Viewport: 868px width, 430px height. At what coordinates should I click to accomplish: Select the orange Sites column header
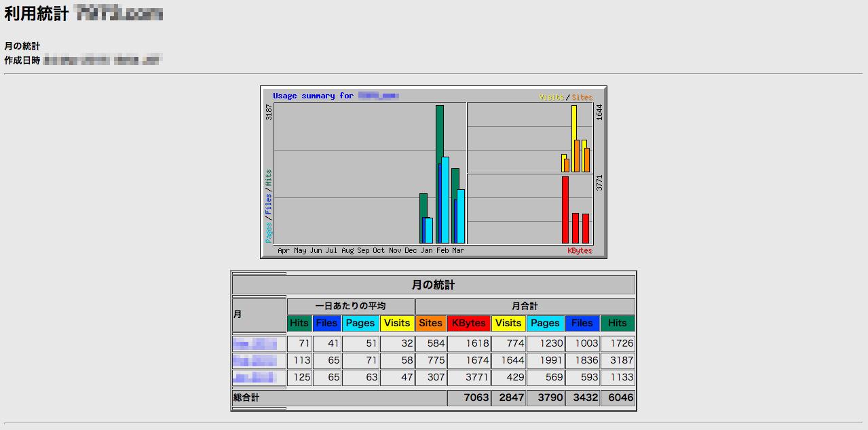[431, 324]
